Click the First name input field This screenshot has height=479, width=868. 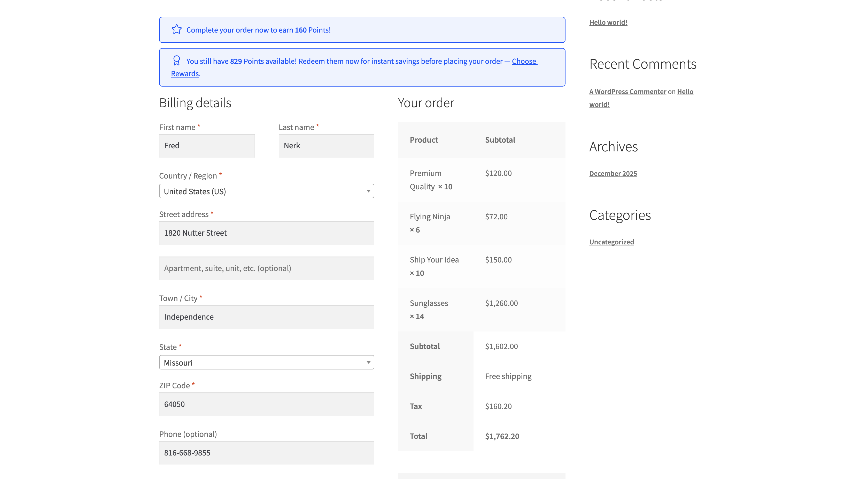(207, 146)
